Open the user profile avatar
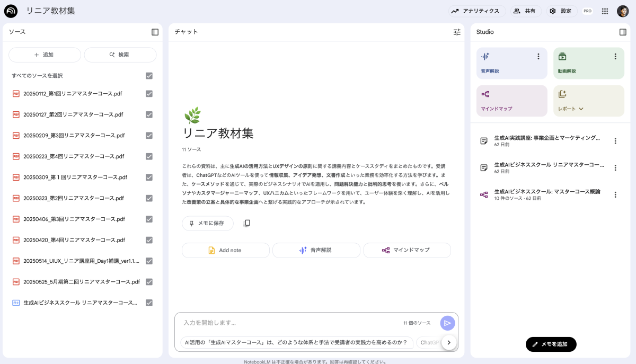 click(623, 11)
